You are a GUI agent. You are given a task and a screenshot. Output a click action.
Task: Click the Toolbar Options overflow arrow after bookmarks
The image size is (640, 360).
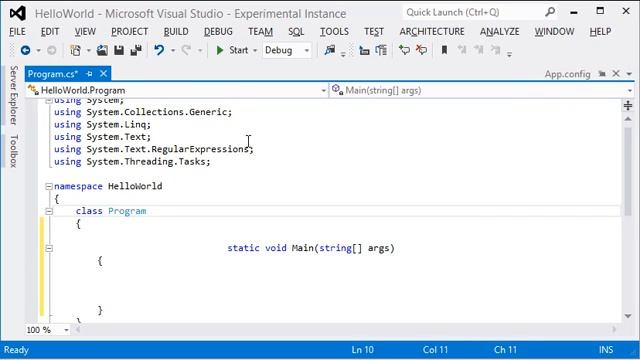click(509, 54)
